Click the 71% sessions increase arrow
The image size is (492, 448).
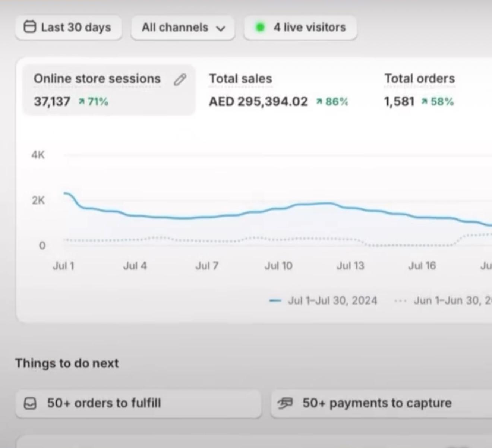coord(81,101)
